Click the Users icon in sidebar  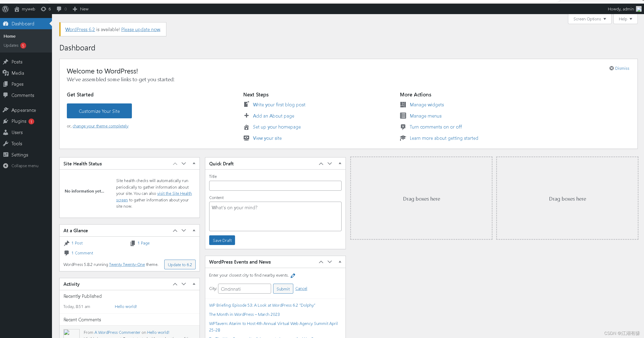coord(6,132)
